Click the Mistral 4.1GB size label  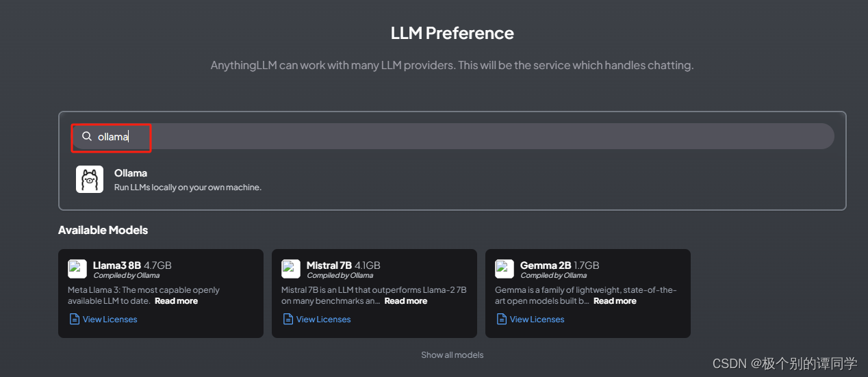(368, 265)
